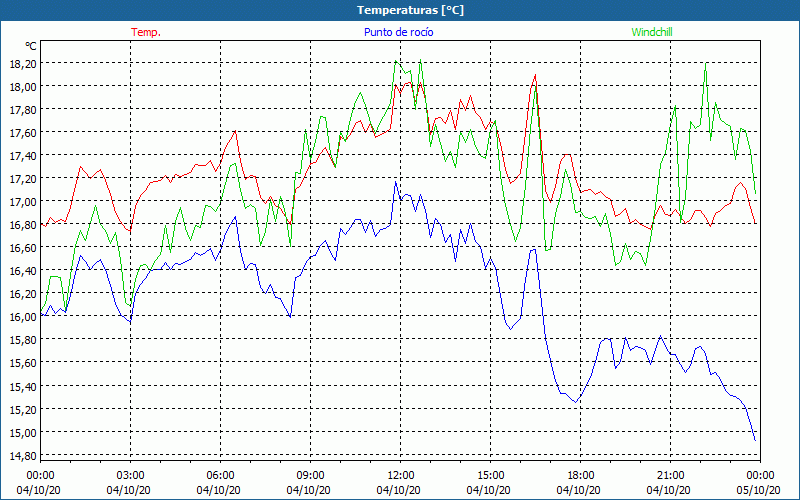Click the 15,60 y-axis value
This screenshot has width=800, height=500.
tap(23, 362)
